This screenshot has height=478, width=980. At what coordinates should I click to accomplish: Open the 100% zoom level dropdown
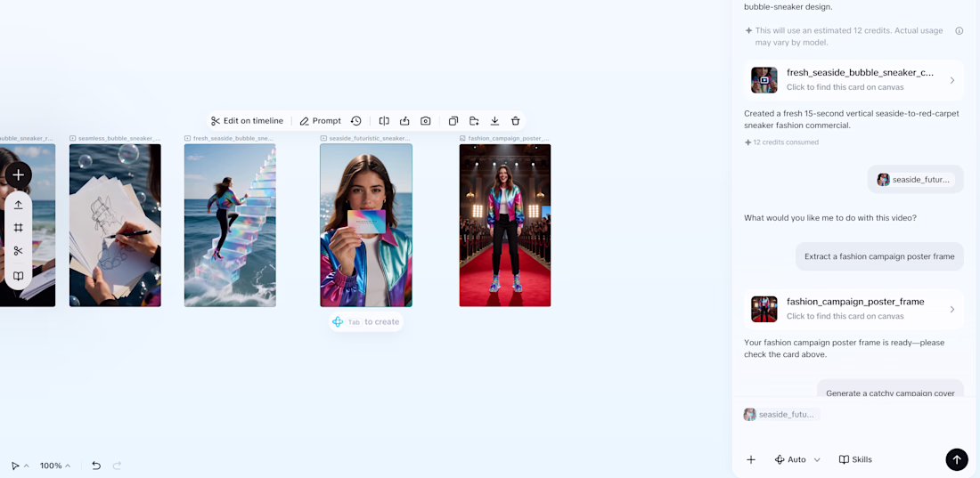coord(55,466)
